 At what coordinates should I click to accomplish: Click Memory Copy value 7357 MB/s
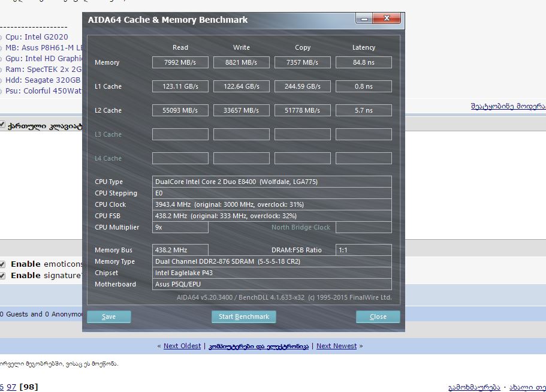click(x=303, y=63)
